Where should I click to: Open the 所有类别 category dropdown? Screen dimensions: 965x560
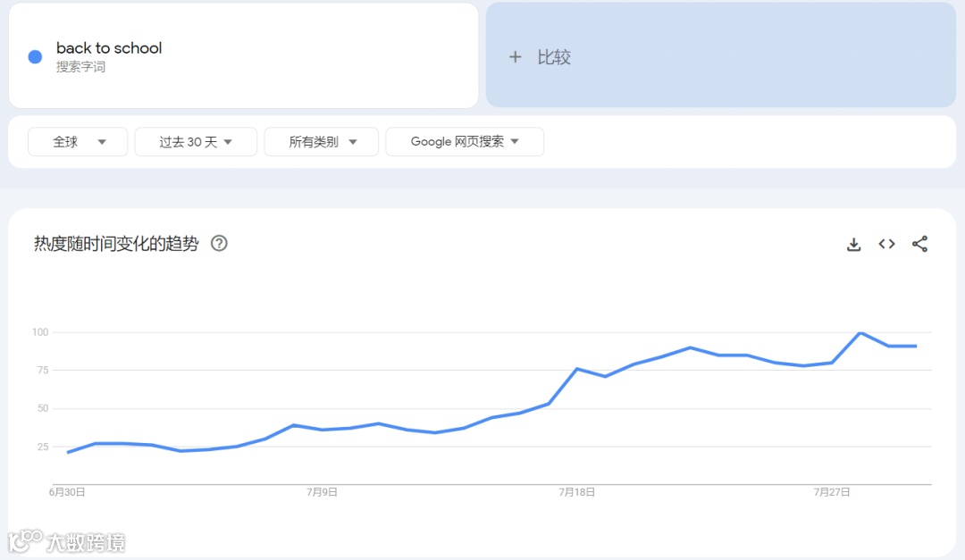click(322, 142)
